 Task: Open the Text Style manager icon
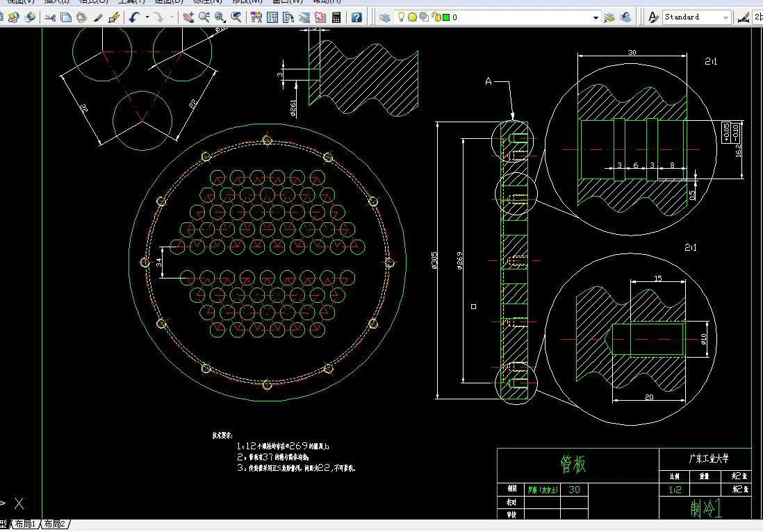pos(653,17)
